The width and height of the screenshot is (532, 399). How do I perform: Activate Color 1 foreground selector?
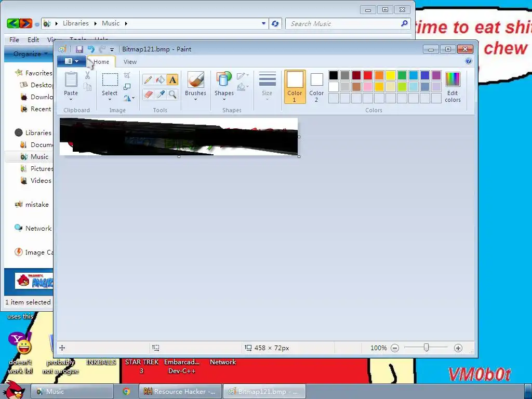295,87
